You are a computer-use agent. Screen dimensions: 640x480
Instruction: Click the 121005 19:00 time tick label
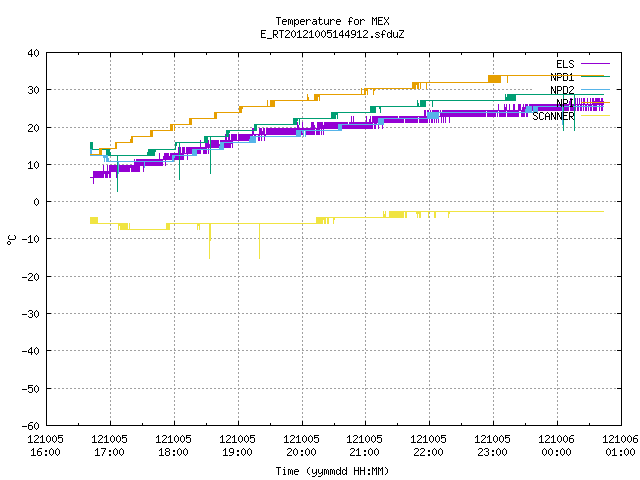[238, 446]
